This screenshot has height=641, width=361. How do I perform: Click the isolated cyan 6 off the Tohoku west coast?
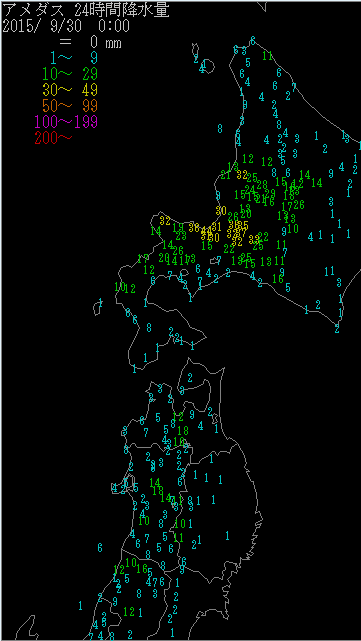click(100, 547)
